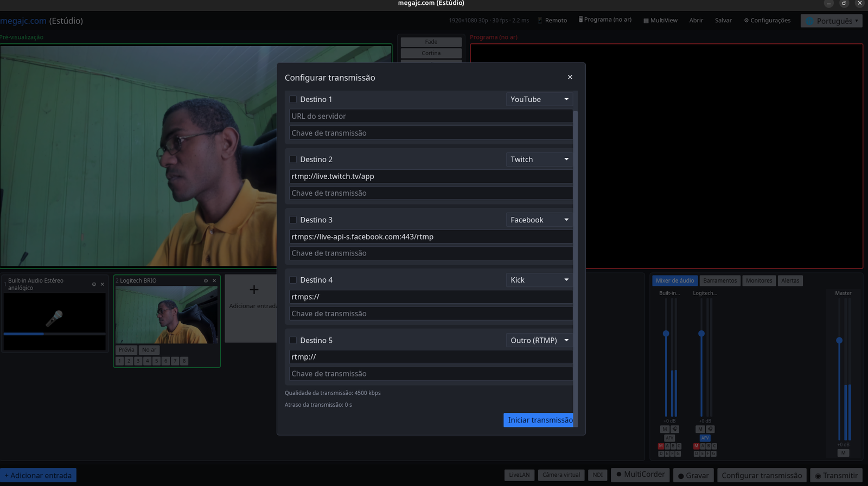Switch to the Alertas tab

pos(790,280)
